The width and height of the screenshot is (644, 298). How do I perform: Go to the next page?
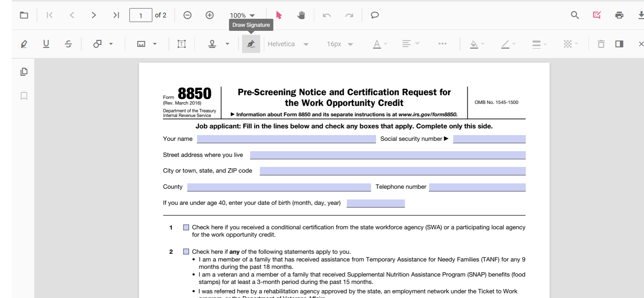(x=94, y=15)
